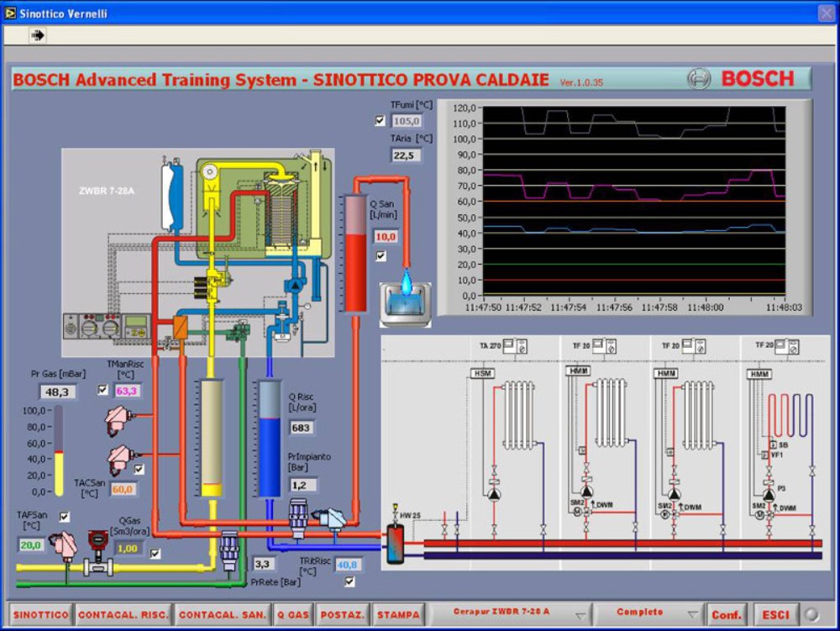The image size is (840, 631).
Task: Open the CONTACAL. SAN. view
Action: click(x=223, y=614)
